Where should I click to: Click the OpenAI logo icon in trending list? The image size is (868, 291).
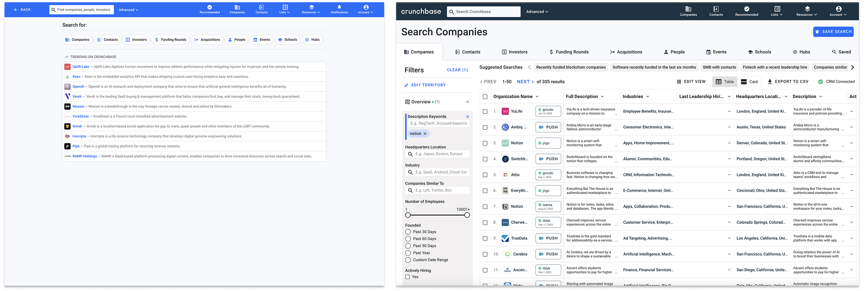[x=67, y=86]
